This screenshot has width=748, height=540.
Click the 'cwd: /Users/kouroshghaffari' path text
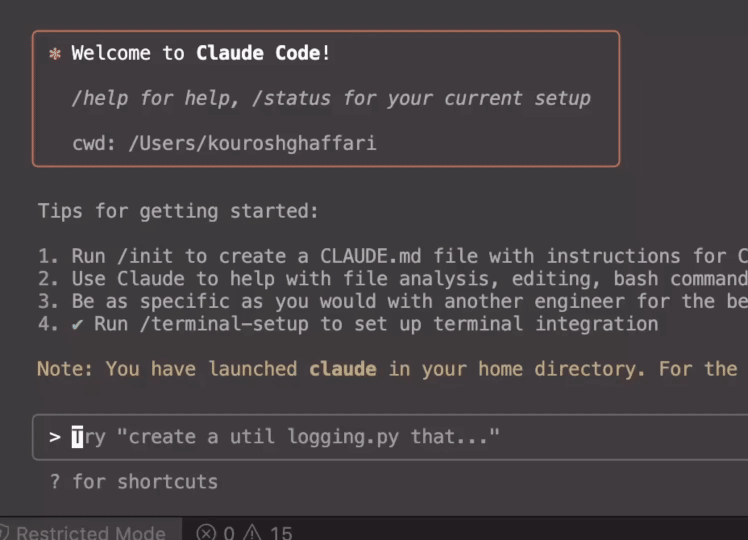pyautogui.click(x=224, y=143)
